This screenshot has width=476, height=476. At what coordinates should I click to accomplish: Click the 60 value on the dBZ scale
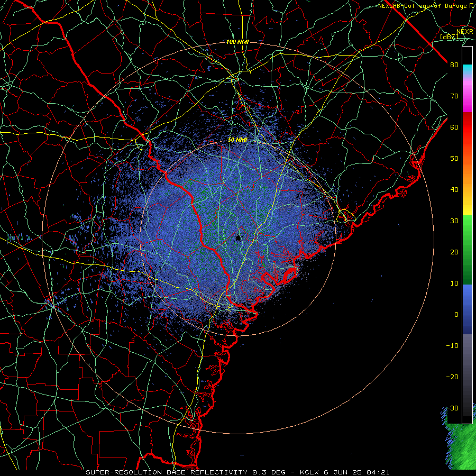tap(454, 127)
